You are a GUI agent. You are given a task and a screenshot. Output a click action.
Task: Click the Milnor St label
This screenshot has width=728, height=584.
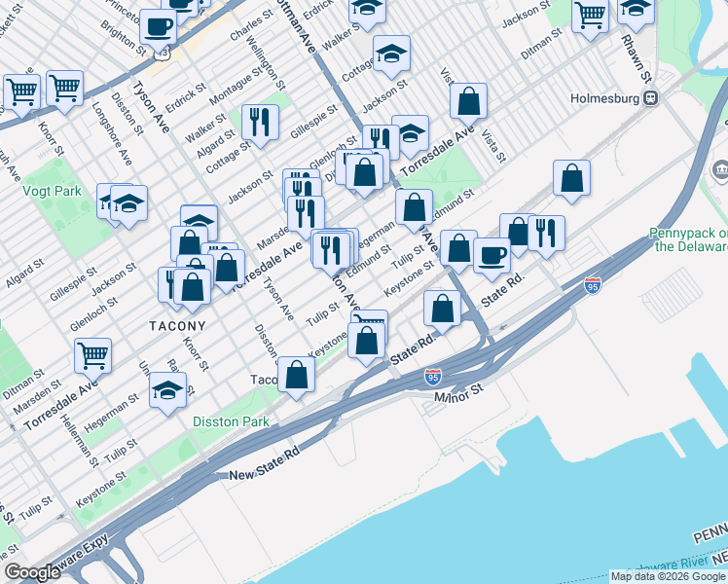(x=458, y=393)
